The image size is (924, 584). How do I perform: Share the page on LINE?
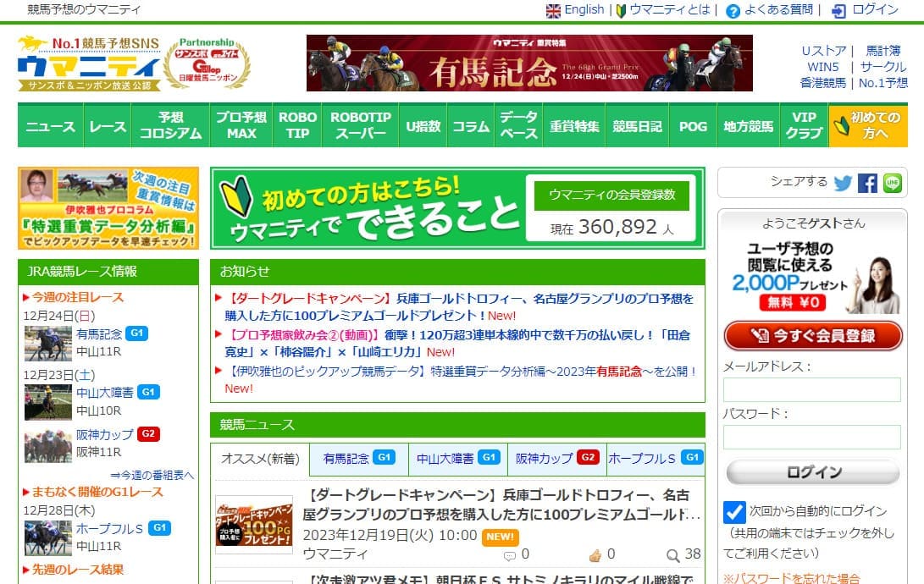click(x=892, y=183)
